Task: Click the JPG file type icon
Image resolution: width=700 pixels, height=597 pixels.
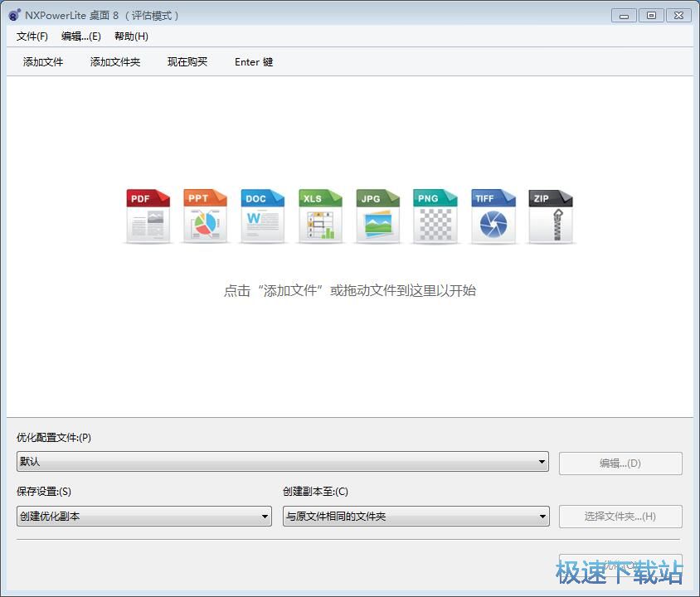Action: coord(377,216)
